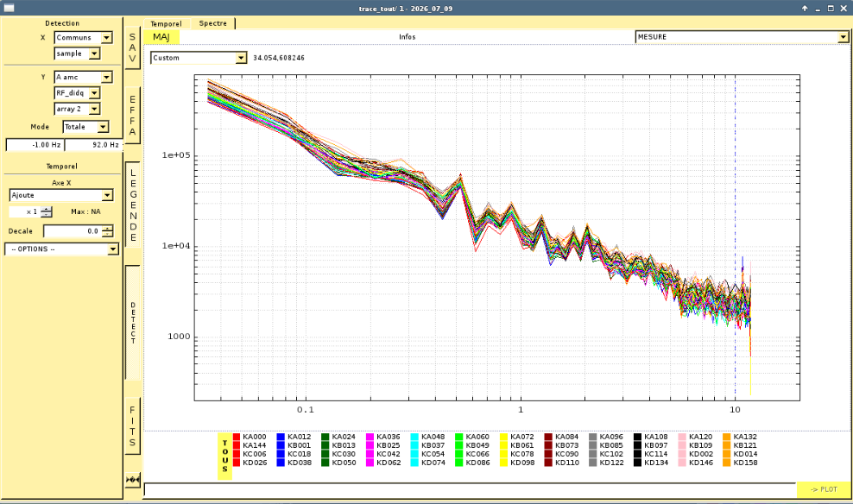Click the yellow MAJ update button
This screenshot has width=853, height=504.
coord(161,37)
